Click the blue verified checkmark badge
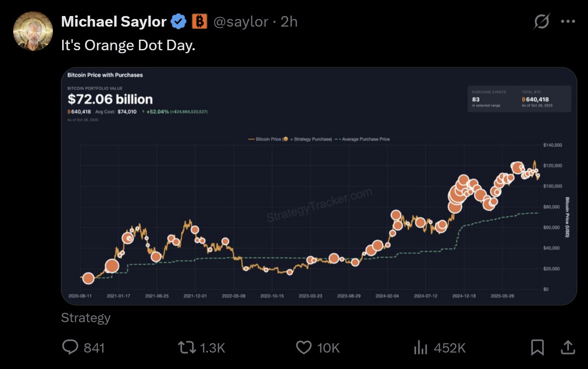Viewport: 588px width, 369px height. pos(178,22)
